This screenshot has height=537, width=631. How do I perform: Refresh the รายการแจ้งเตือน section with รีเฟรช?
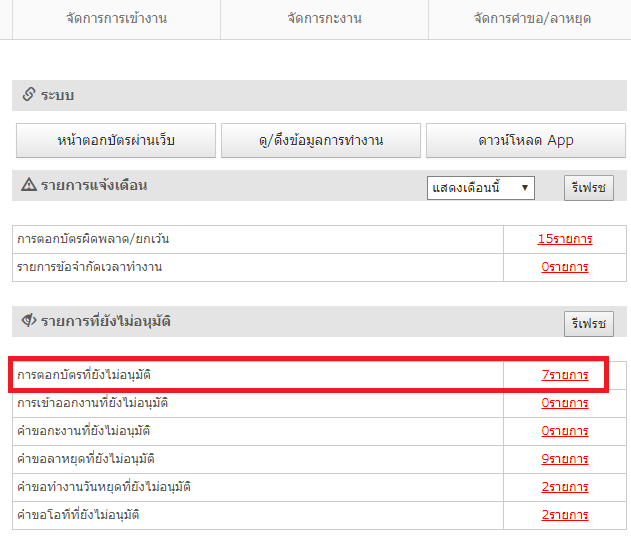click(588, 187)
